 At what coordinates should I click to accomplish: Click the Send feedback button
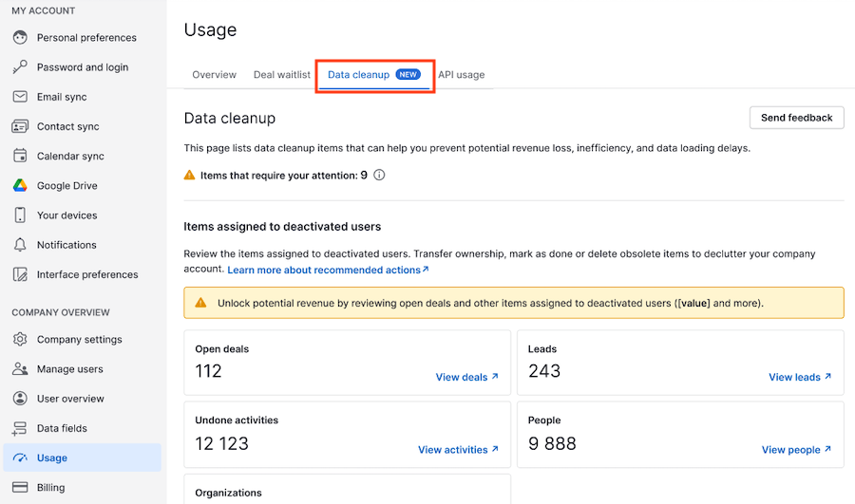pyautogui.click(x=797, y=118)
